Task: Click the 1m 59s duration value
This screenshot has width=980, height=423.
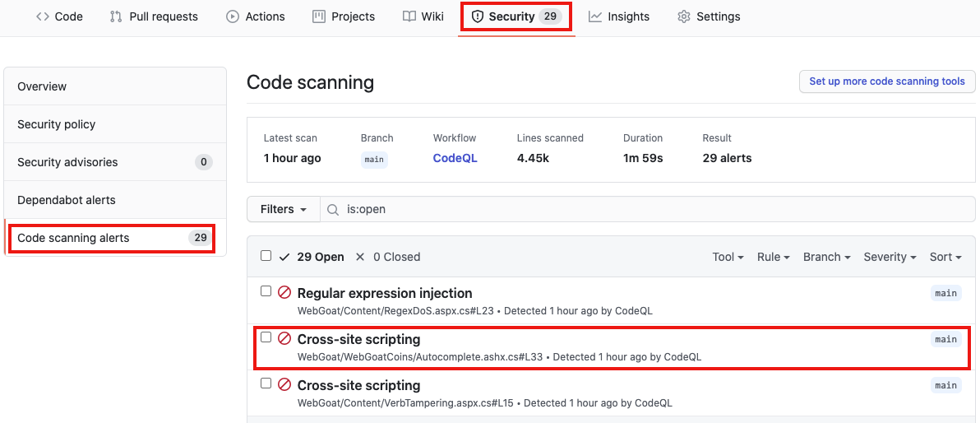Action: click(642, 158)
